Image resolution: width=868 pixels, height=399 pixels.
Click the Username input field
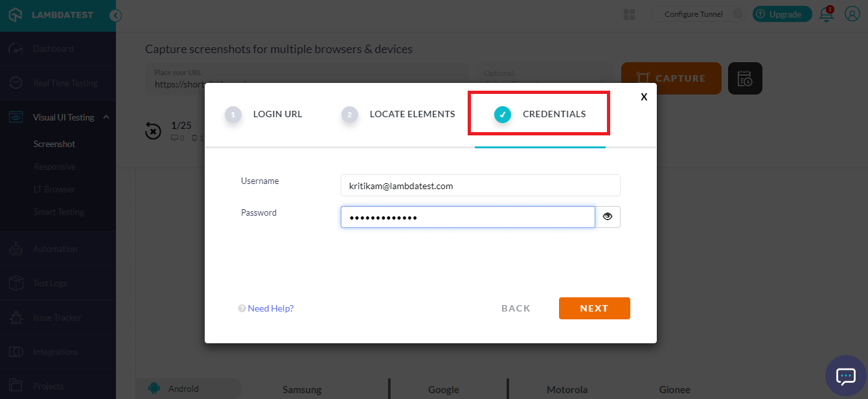480,185
